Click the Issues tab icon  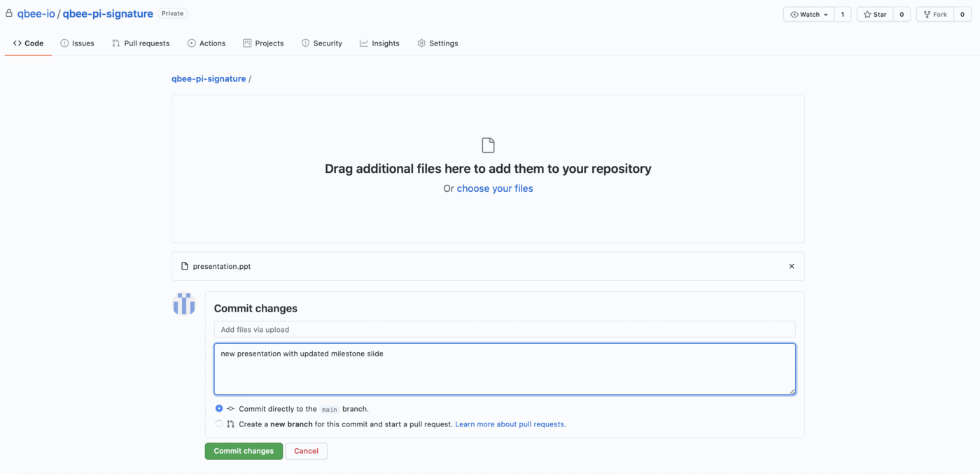click(x=64, y=43)
